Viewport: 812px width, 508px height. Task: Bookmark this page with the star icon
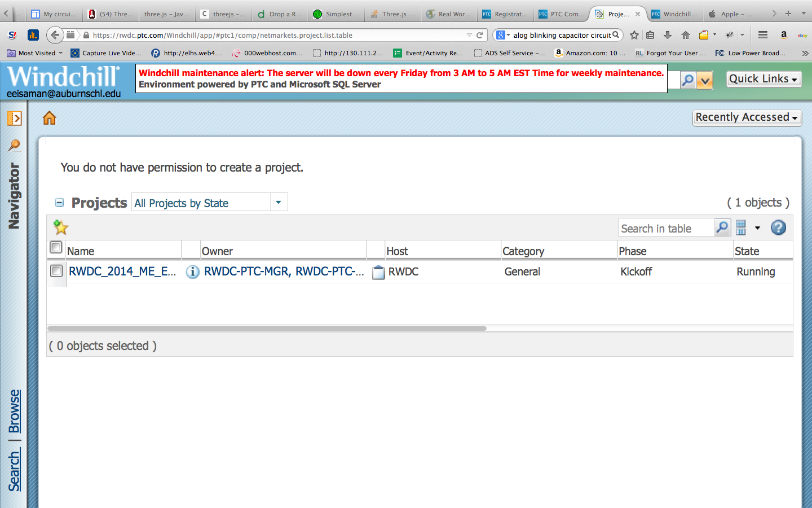(x=634, y=35)
